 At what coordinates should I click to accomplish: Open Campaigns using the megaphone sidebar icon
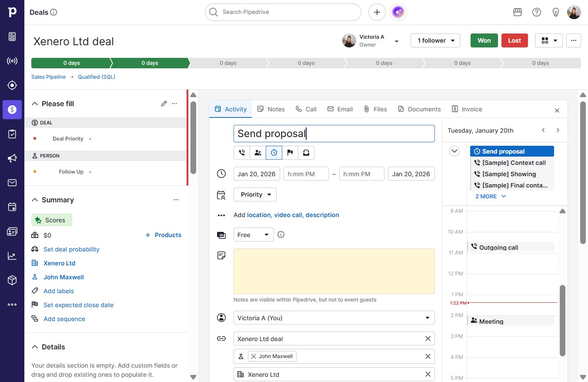point(12,158)
